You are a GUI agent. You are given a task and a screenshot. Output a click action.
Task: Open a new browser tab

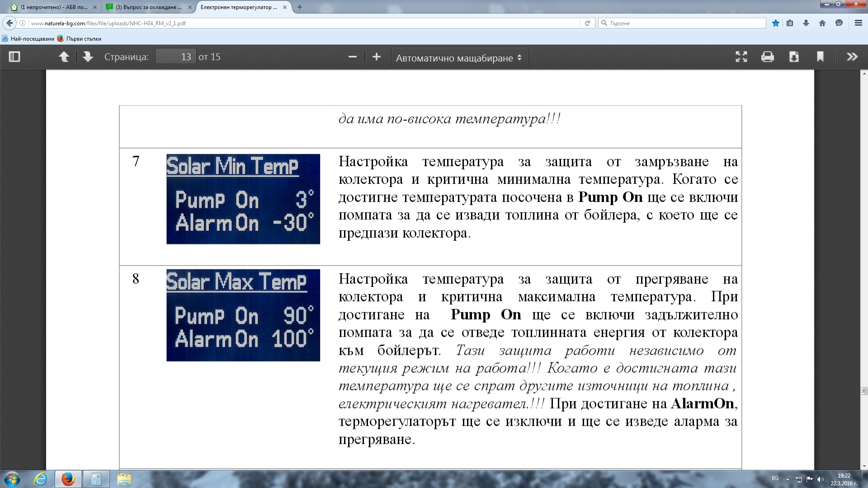click(x=299, y=7)
